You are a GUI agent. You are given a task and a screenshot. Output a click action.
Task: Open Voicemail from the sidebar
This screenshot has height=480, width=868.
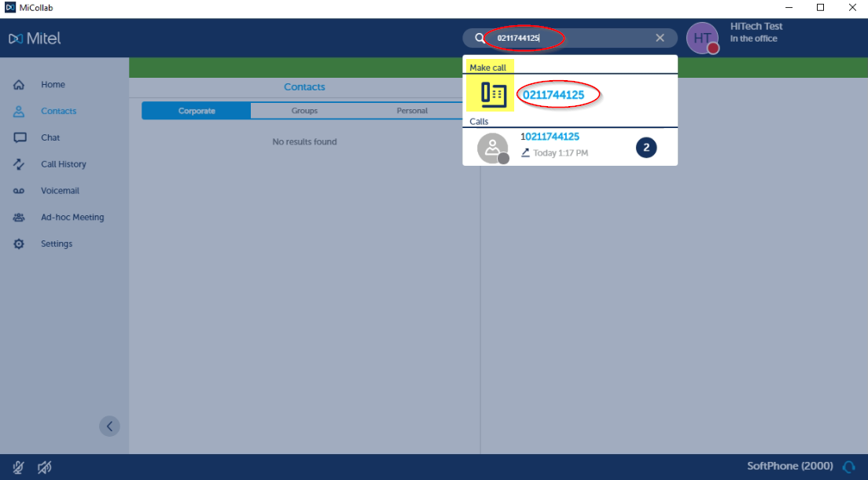pos(60,191)
